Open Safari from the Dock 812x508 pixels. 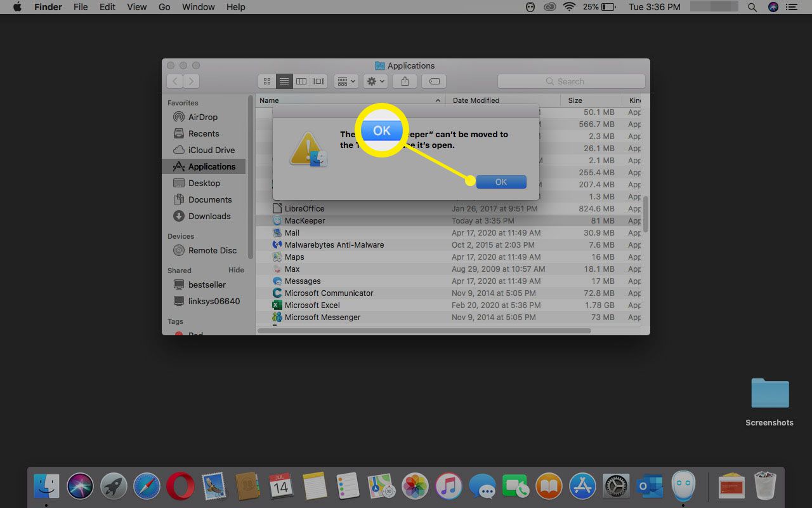click(x=147, y=486)
